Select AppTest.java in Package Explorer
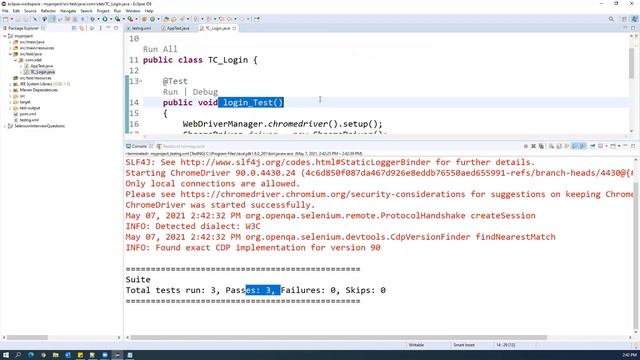This screenshot has height=360, width=640. tap(41, 66)
